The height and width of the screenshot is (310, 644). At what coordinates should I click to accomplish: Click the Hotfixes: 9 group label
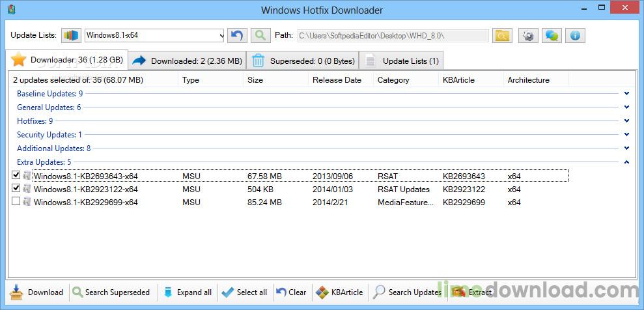[x=35, y=120]
